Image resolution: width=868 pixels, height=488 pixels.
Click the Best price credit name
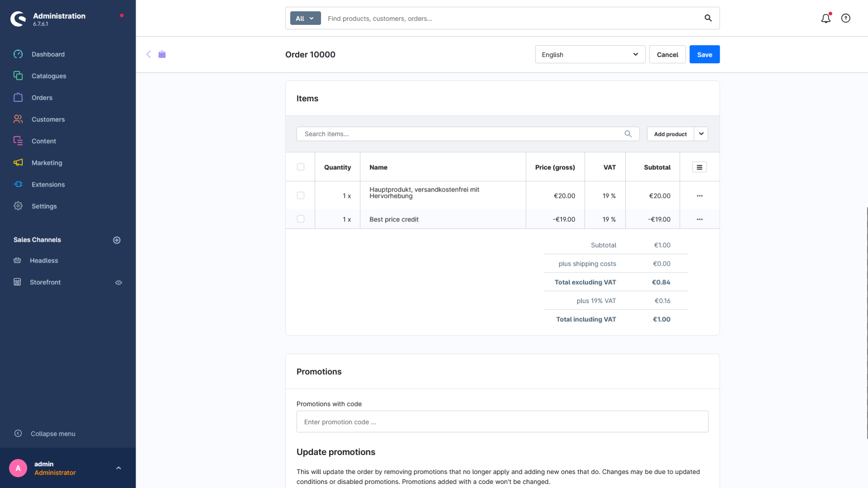(x=394, y=219)
